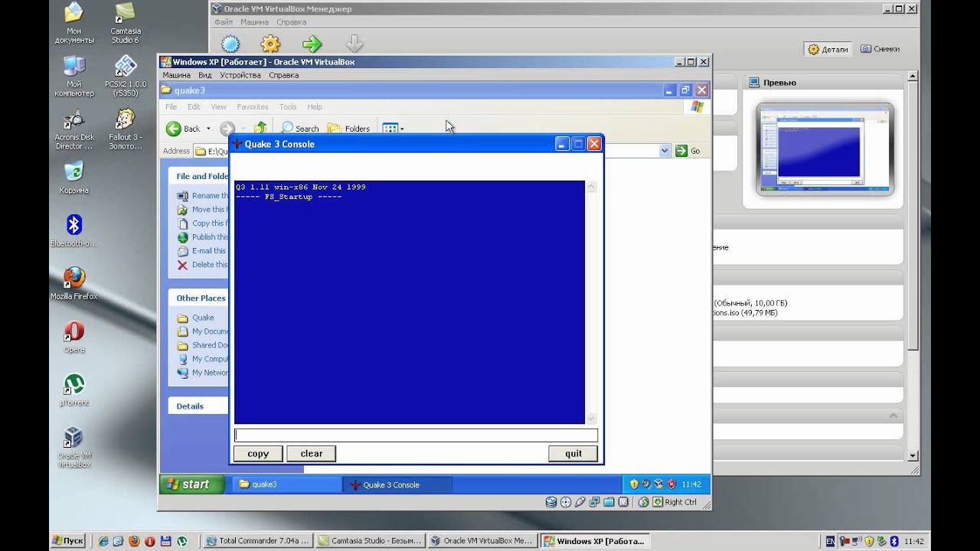Open Camtasia Studio 6 desktop icon
The height and width of the screenshot is (551, 980).
tap(126, 24)
